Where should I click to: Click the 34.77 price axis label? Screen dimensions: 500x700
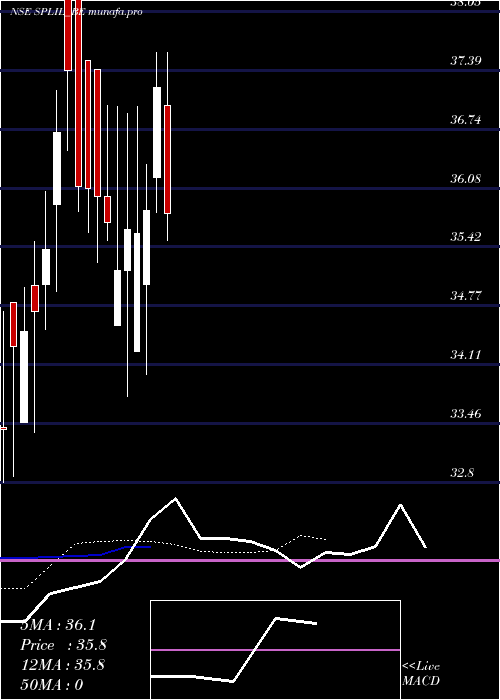pos(466,296)
